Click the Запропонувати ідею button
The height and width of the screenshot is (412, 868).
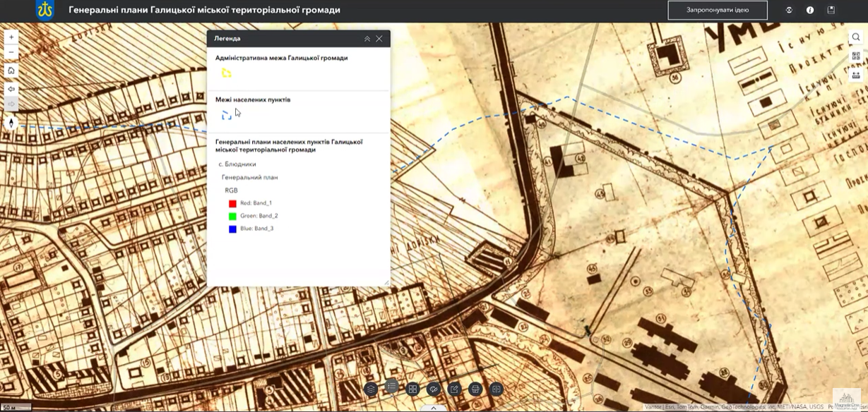pyautogui.click(x=718, y=10)
